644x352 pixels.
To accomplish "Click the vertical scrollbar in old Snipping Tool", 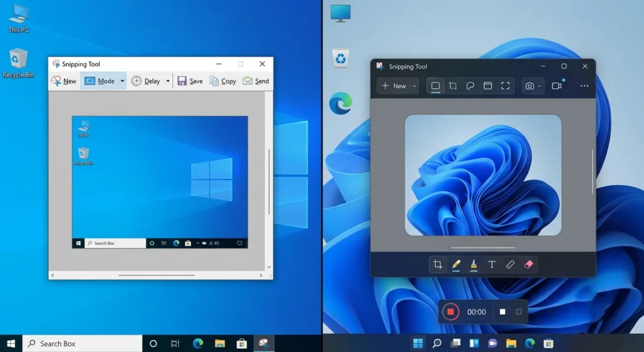I will (x=269, y=181).
